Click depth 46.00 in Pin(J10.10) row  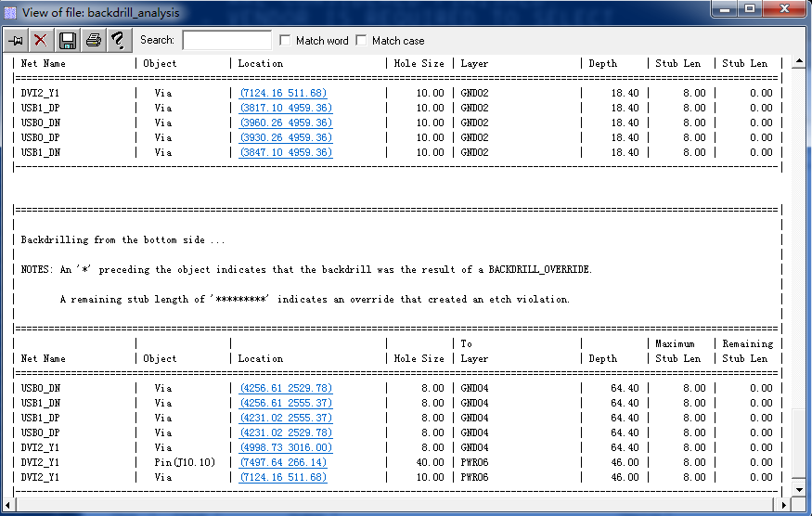[x=625, y=463]
